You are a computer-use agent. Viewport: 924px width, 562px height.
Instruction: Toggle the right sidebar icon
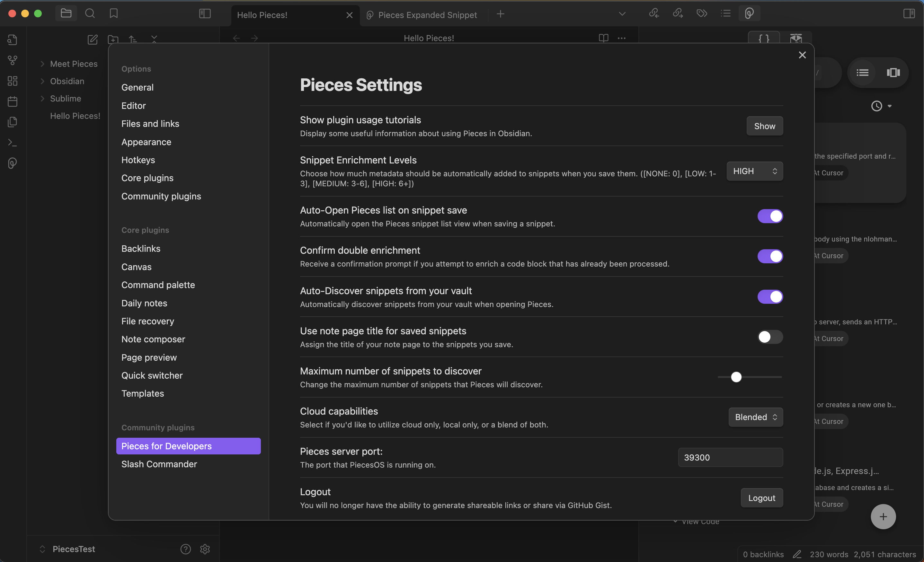pos(909,13)
